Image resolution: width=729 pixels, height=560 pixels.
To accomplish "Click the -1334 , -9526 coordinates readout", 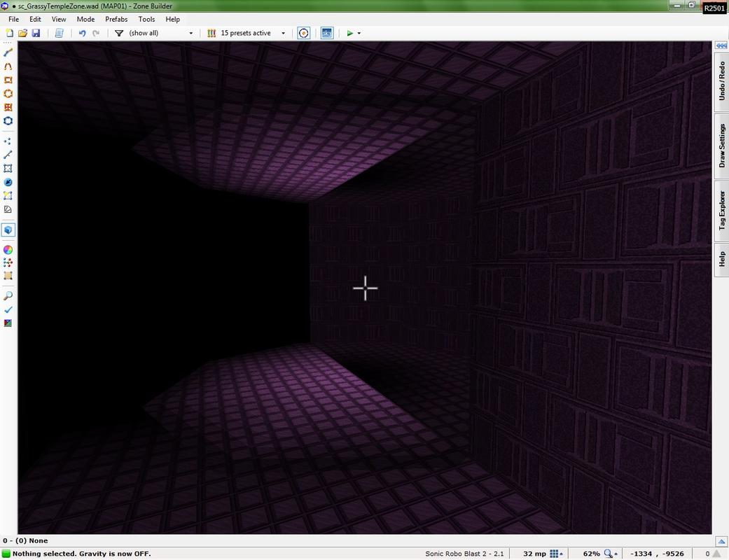I will tap(657, 554).
